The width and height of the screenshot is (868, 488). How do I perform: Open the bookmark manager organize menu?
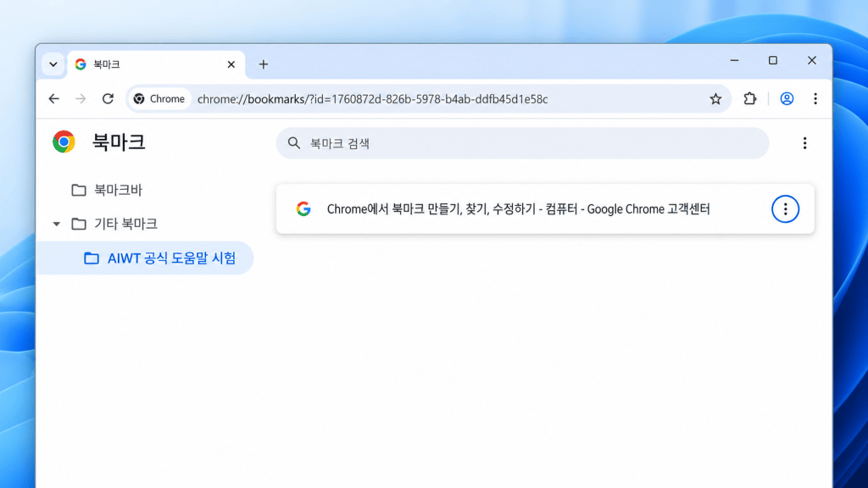pyautogui.click(x=804, y=143)
